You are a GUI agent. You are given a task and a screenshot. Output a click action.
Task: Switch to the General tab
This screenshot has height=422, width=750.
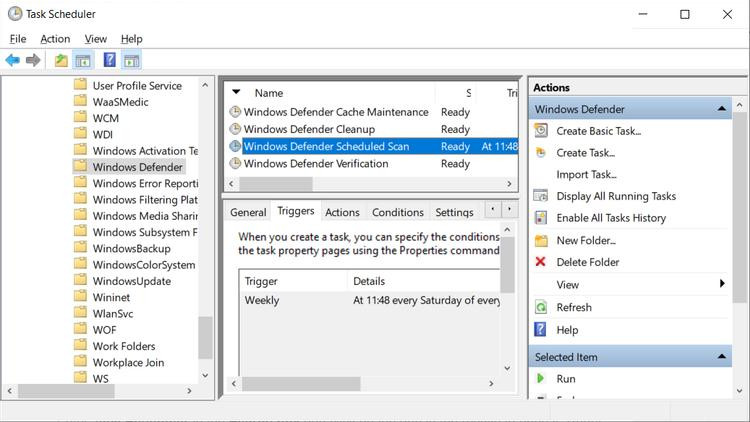pos(248,212)
